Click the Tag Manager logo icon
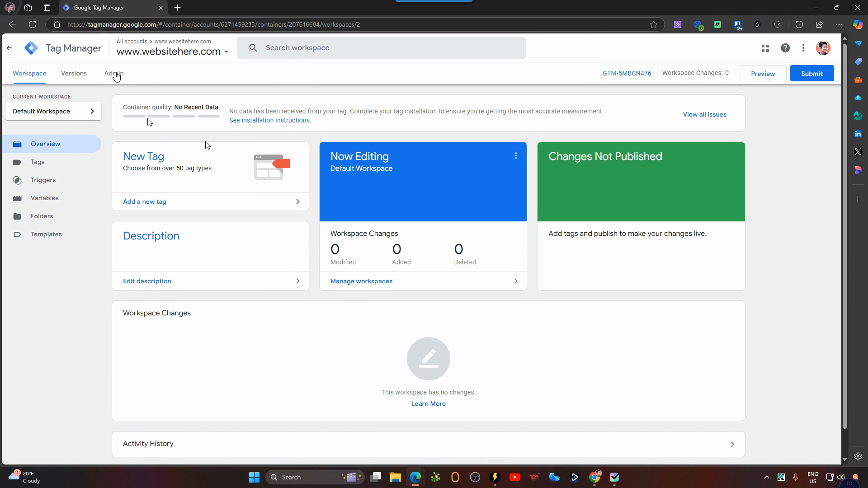Screen dimensions: 868x488 (31, 48)
